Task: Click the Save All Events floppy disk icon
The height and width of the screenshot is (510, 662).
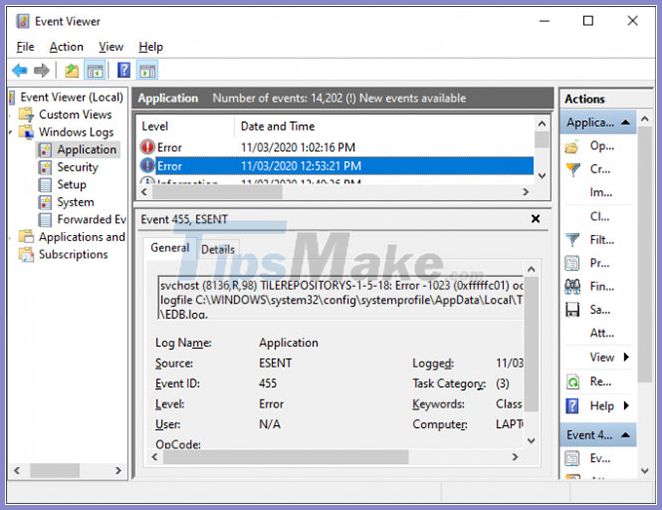Action: click(x=572, y=310)
